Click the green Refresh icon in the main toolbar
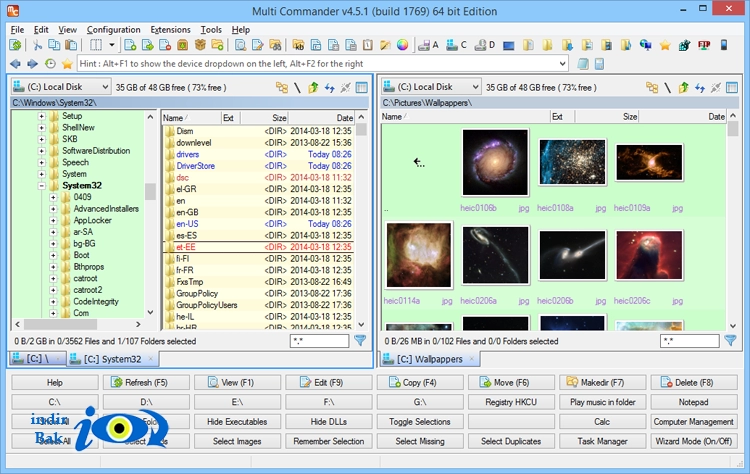Screen dimensions: 750x474 (15, 45)
